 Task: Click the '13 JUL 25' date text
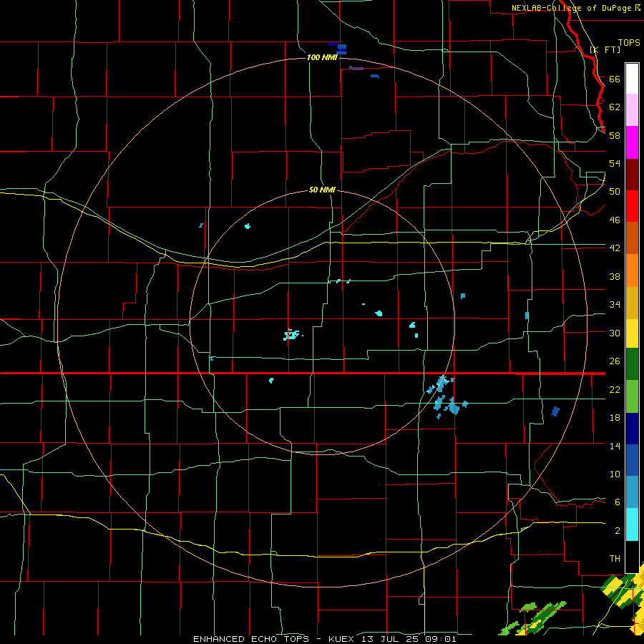(x=389, y=639)
